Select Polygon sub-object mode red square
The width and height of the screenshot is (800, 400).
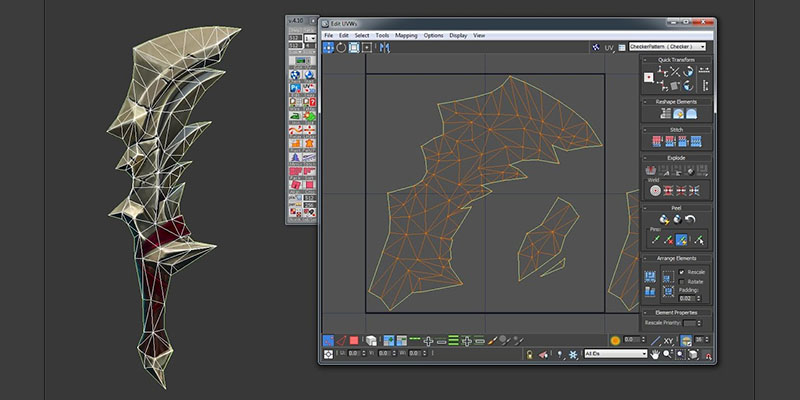(x=354, y=340)
